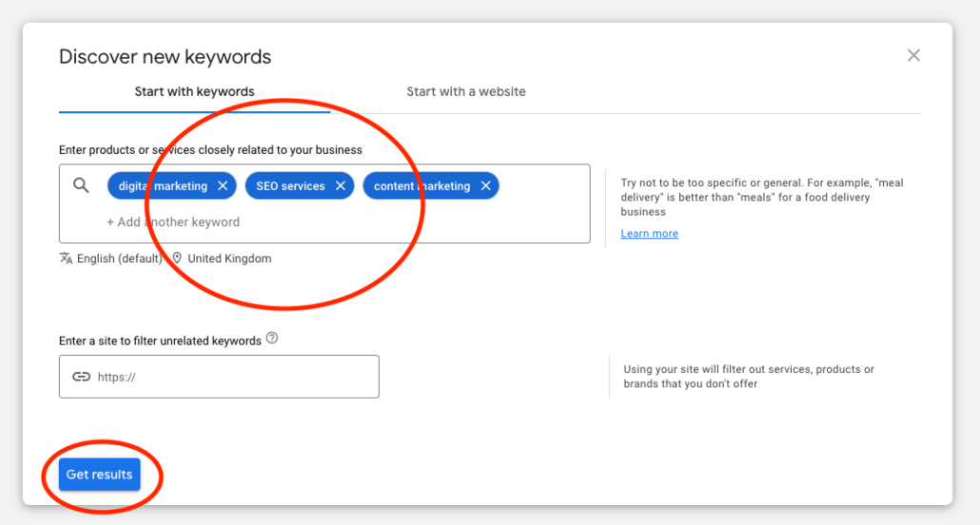
Task: Click the magnifying glass search icon
Action: tap(82, 185)
